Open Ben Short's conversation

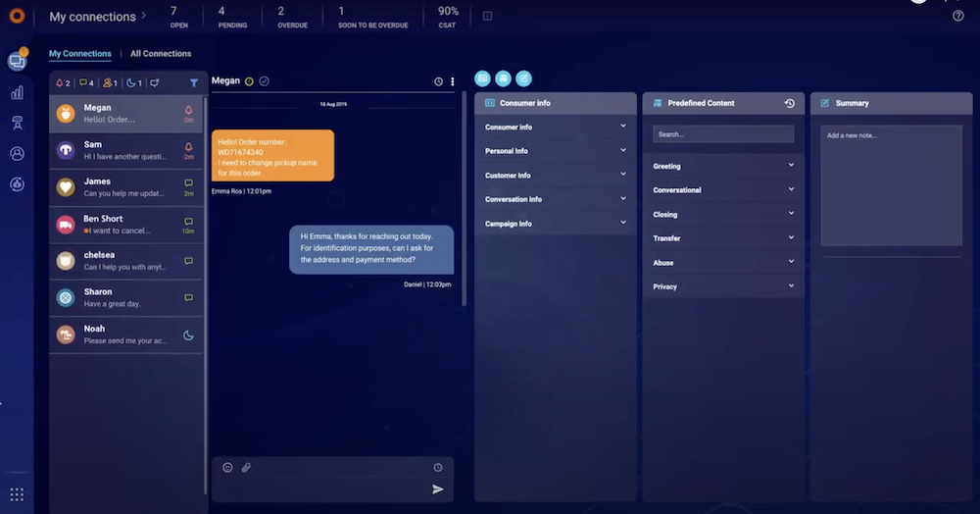(126, 225)
